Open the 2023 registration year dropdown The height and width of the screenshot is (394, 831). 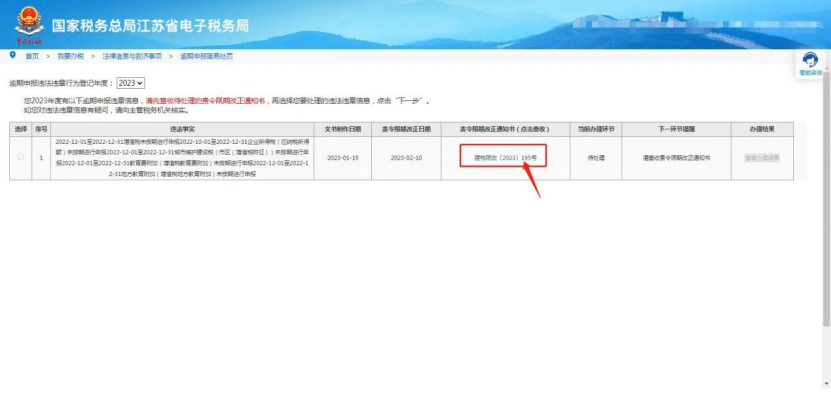pos(131,83)
